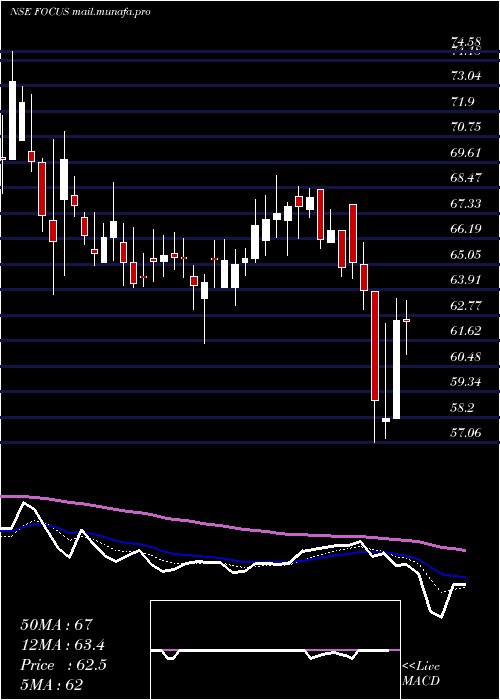The height and width of the screenshot is (700, 500).
Task: Click the 67.33 price axis label
Action: pos(466,204)
